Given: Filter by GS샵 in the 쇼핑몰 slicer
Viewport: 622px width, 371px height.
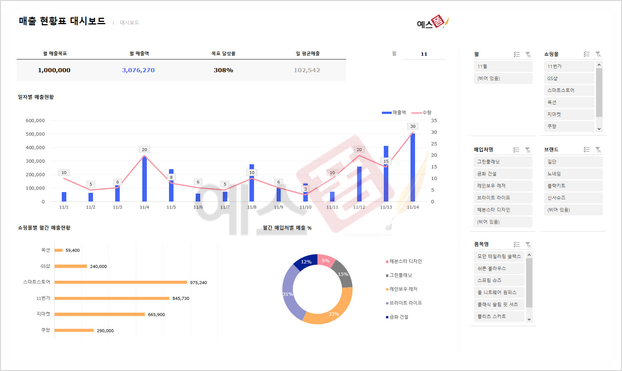Looking at the screenshot, I should coord(569,79).
